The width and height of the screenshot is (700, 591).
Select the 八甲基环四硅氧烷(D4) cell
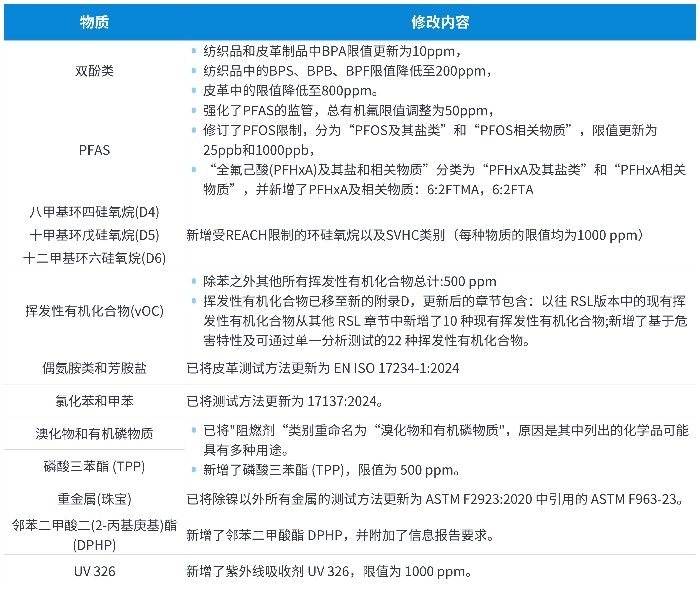(x=94, y=212)
